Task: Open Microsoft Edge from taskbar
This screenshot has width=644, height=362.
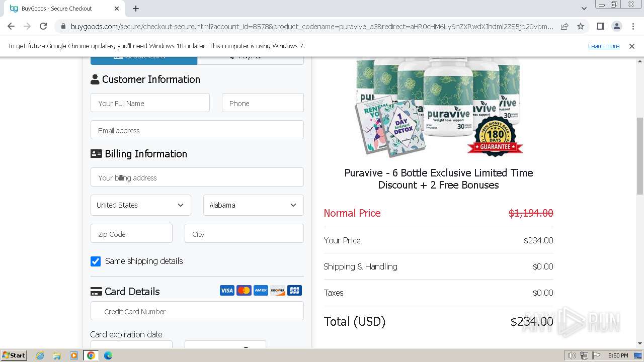Action: 108,355
